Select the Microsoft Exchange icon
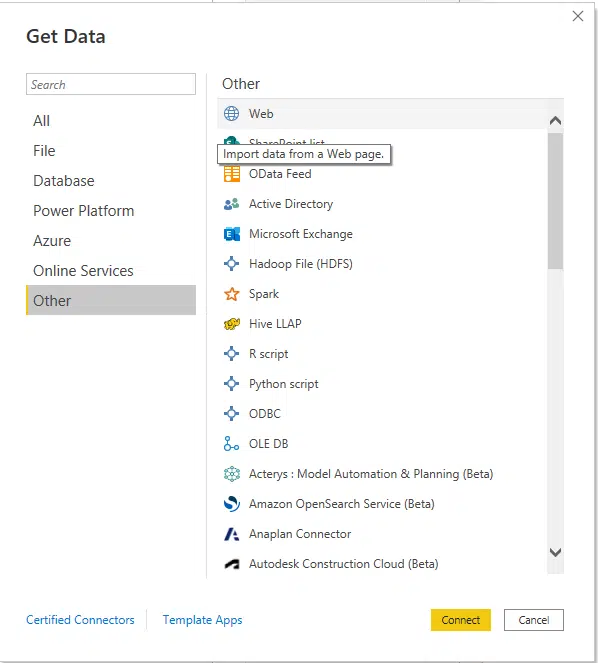The width and height of the screenshot is (598, 663). pyautogui.click(x=231, y=234)
